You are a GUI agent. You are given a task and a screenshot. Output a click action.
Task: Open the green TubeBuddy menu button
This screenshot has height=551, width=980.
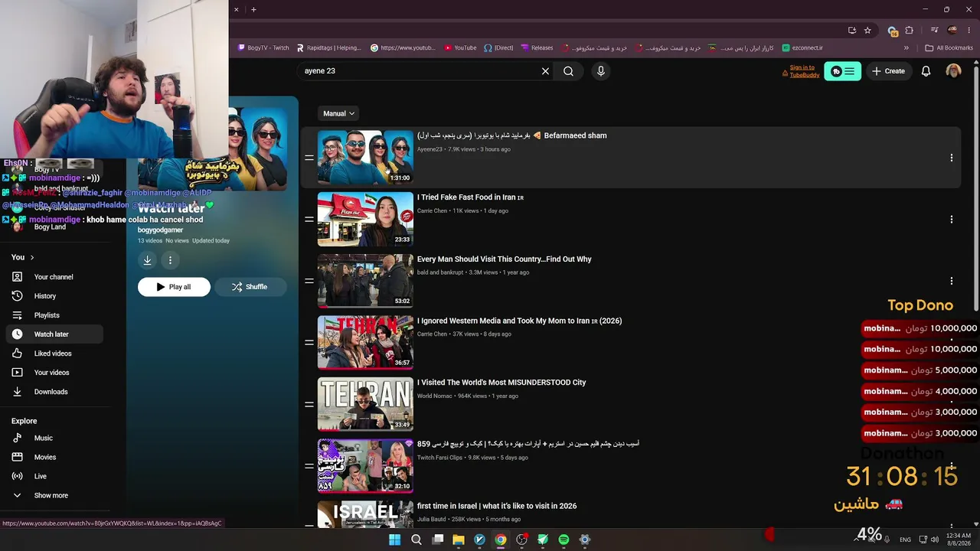click(842, 71)
